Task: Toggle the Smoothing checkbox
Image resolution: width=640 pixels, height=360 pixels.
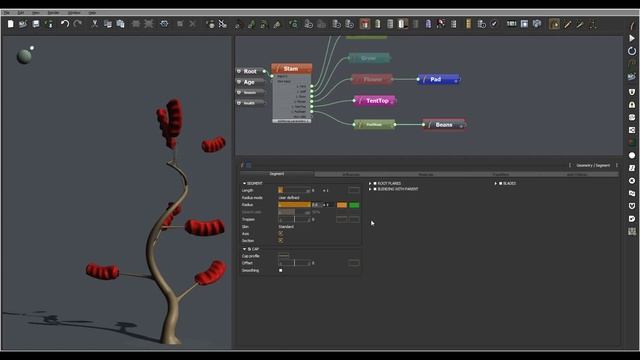Action: click(280, 270)
